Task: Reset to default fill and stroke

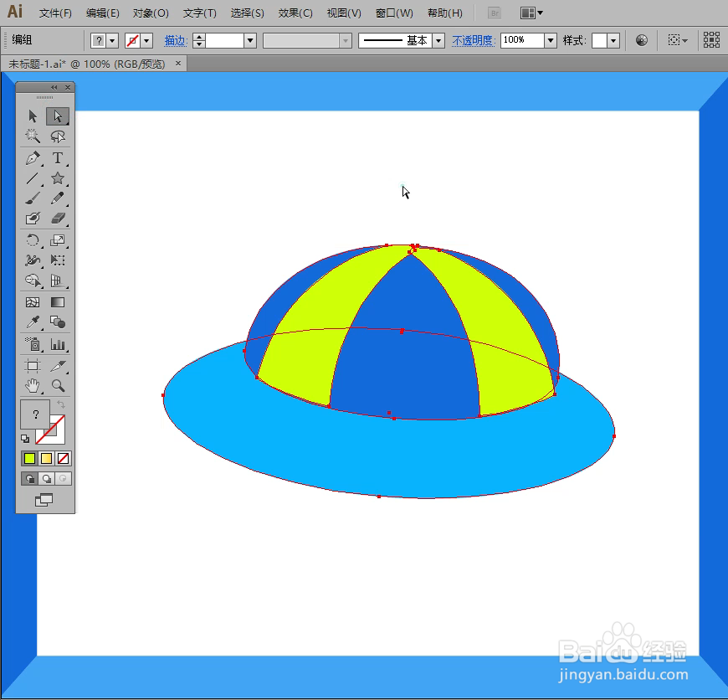Action: [x=25, y=439]
